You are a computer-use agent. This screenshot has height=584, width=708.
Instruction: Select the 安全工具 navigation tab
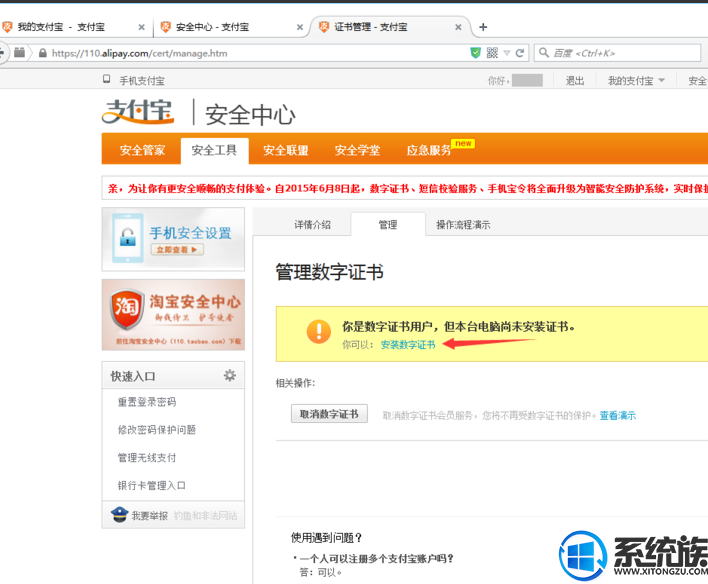point(214,150)
